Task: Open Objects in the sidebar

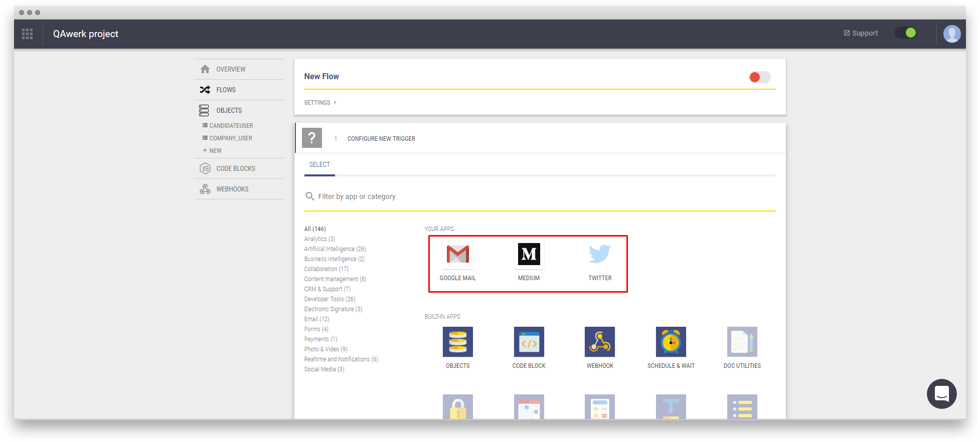Action: 239,110
